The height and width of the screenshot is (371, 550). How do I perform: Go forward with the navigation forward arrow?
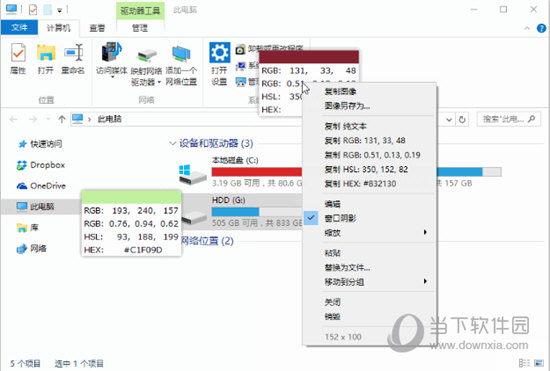point(33,119)
